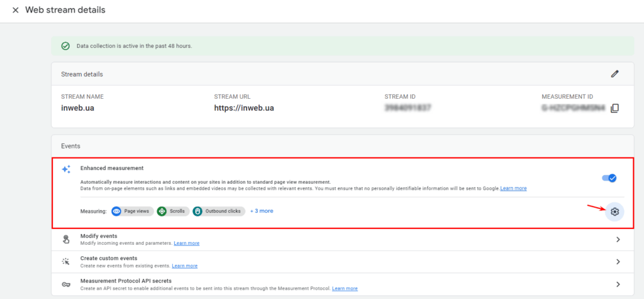The image size is (644, 299).
Task: Click the Stream details section header
Action: coord(82,74)
